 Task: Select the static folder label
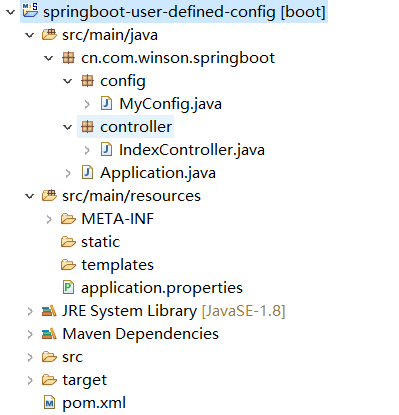pyautogui.click(x=100, y=242)
